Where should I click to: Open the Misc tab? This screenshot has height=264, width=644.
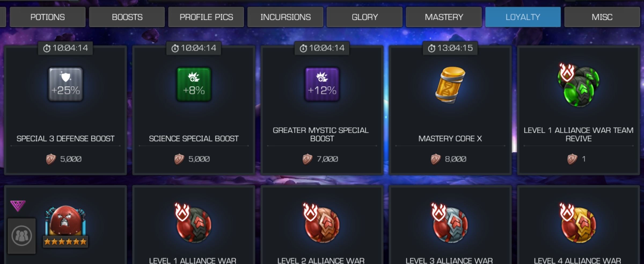[x=602, y=17]
